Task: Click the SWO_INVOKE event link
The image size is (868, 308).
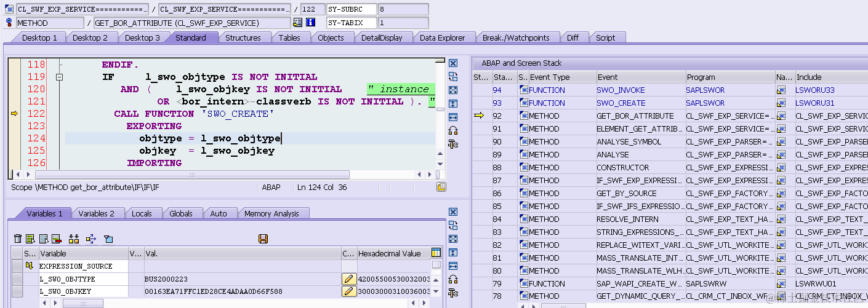Action: click(x=621, y=90)
